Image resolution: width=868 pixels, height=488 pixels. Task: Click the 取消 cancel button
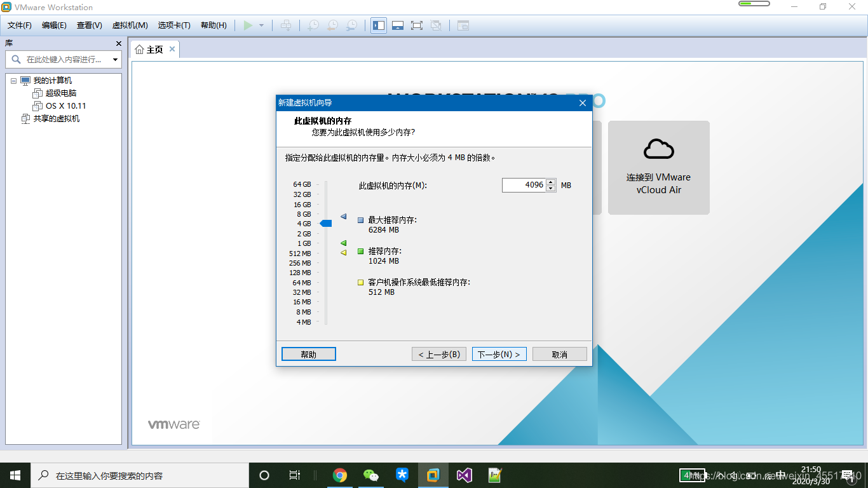pyautogui.click(x=560, y=354)
